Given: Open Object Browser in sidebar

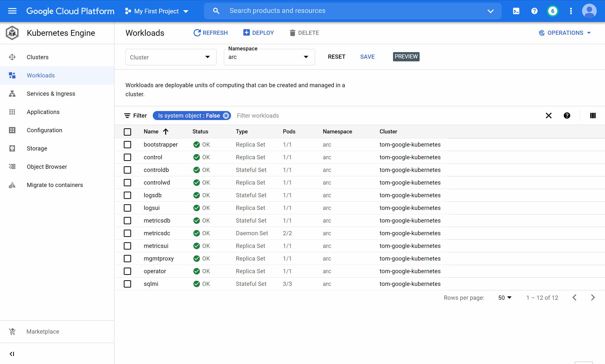Looking at the screenshot, I should (x=47, y=167).
